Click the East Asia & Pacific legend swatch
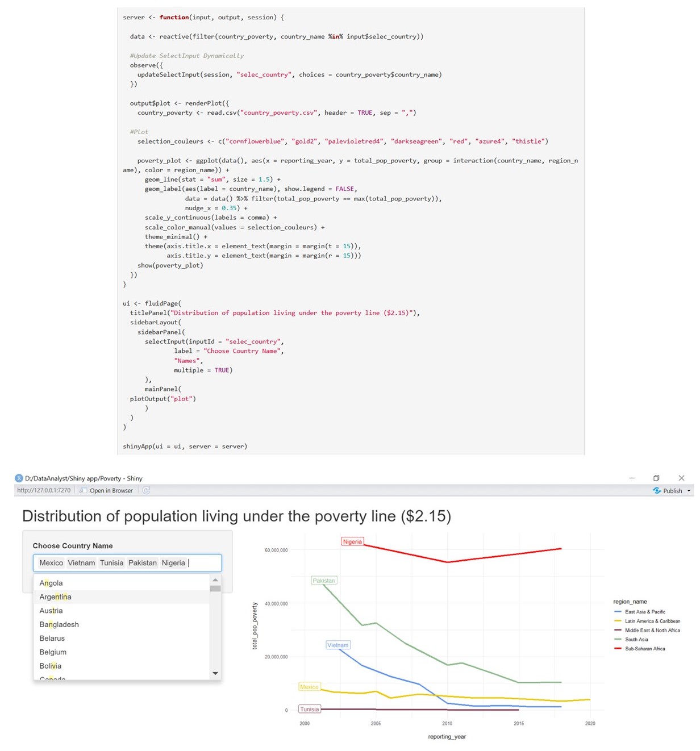Viewport: 700px width, 751px height. [x=618, y=612]
